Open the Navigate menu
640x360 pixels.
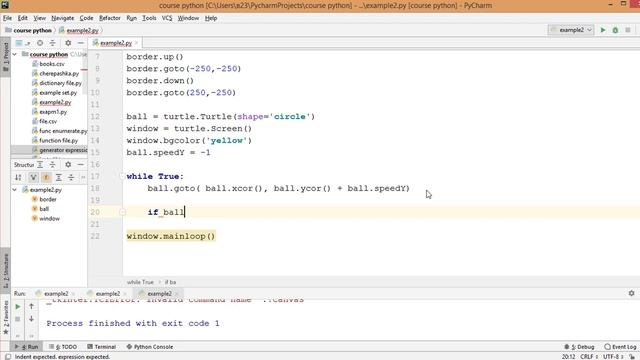coord(62,18)
